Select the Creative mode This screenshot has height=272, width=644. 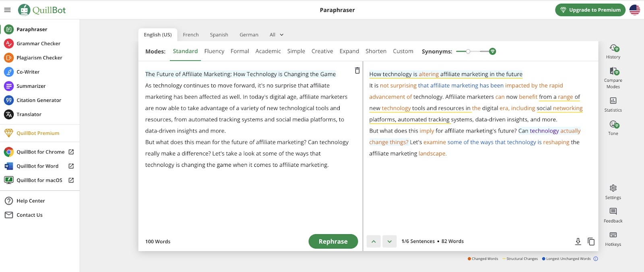[x=322, y=51]
